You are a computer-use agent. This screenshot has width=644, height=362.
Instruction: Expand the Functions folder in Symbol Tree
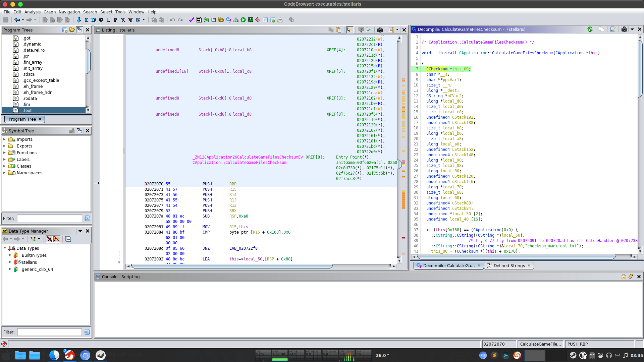pos(4,153)
